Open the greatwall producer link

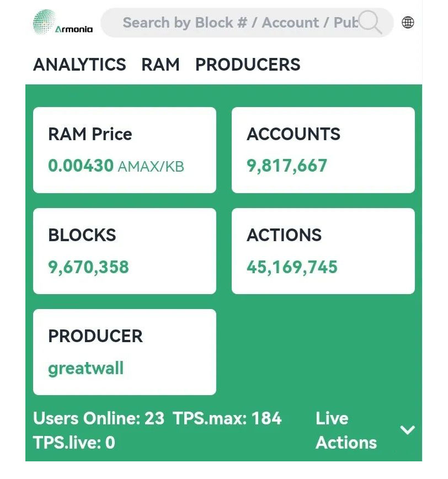[86, 368]
